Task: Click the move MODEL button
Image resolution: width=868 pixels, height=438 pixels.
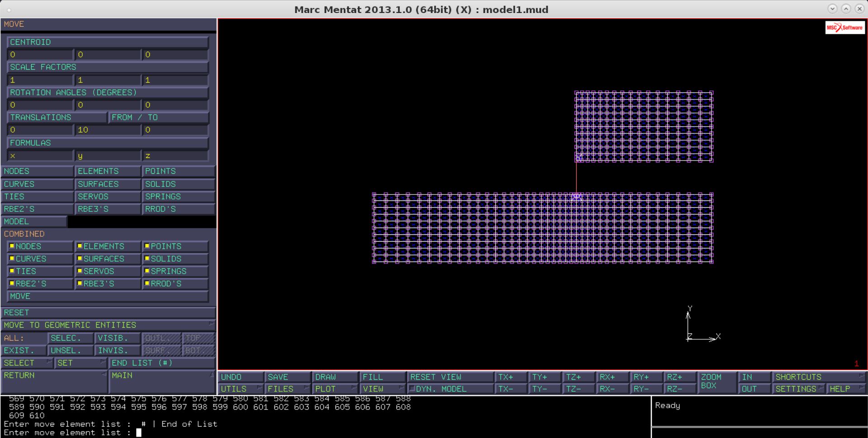Action: (x=34, y=221)
